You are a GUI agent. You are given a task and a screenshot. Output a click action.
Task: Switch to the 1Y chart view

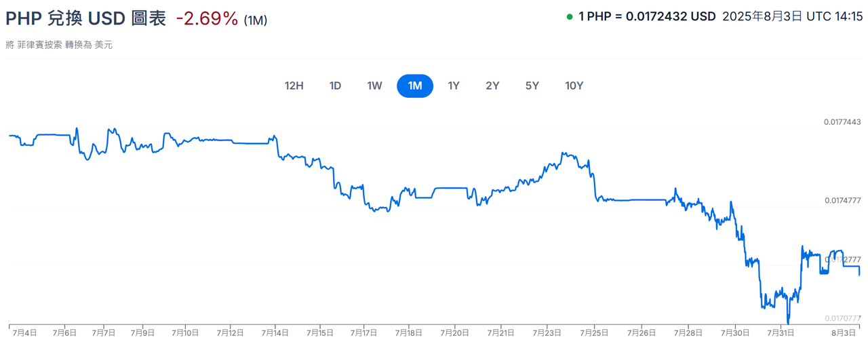click(454, 86)
